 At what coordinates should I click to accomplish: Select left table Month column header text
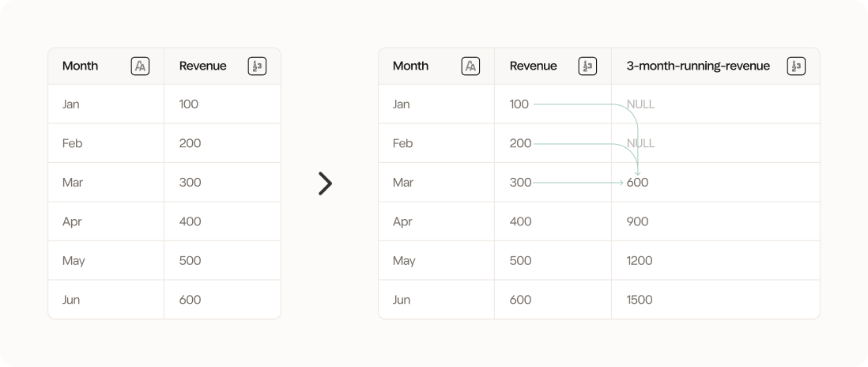tap(81, 66)
